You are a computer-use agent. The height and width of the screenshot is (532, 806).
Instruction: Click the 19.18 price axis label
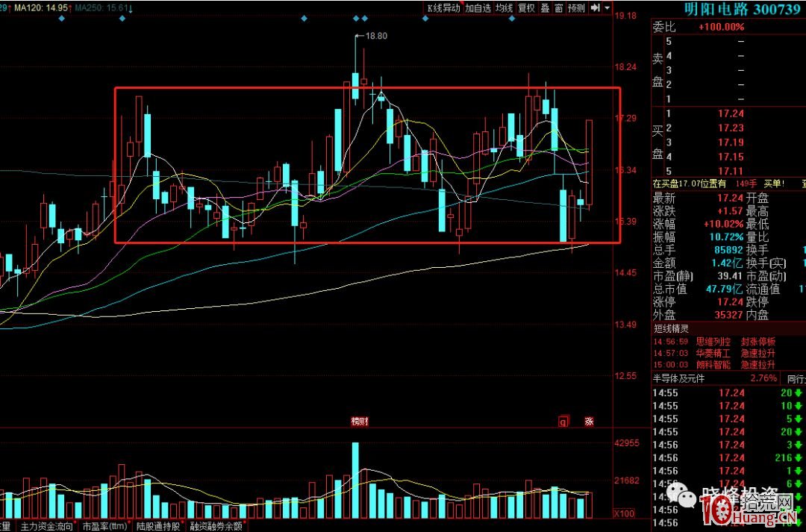click(x=625, y=16)
